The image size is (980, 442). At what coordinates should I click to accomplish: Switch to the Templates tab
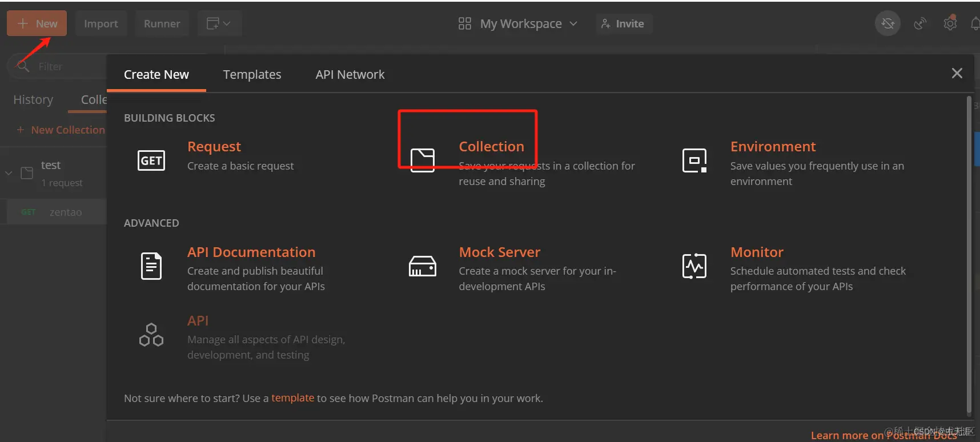252,74
